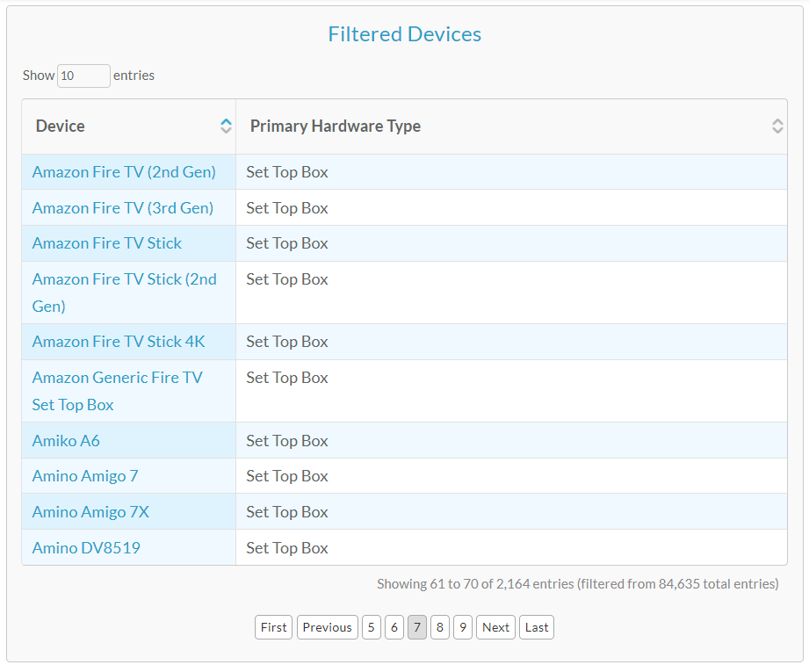Screen dimensions: 809x672
Task: Click the Device column sort icon
Action: pos(226,126)
